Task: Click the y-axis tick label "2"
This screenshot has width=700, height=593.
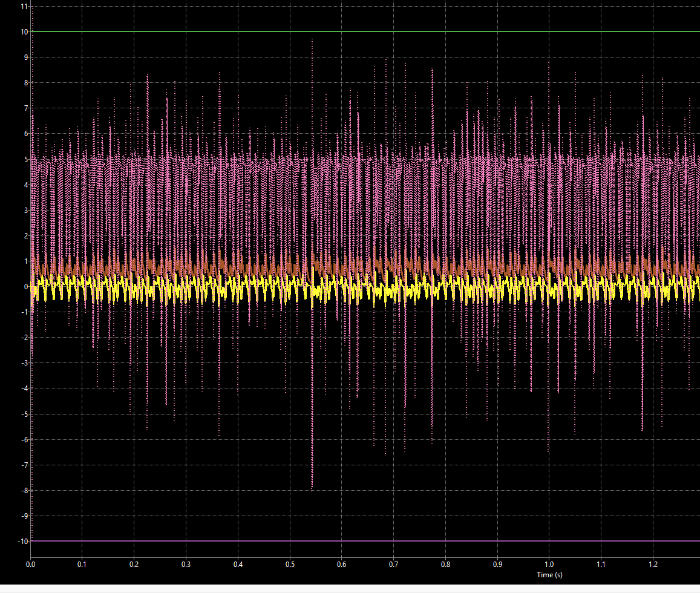Action: 26,236
